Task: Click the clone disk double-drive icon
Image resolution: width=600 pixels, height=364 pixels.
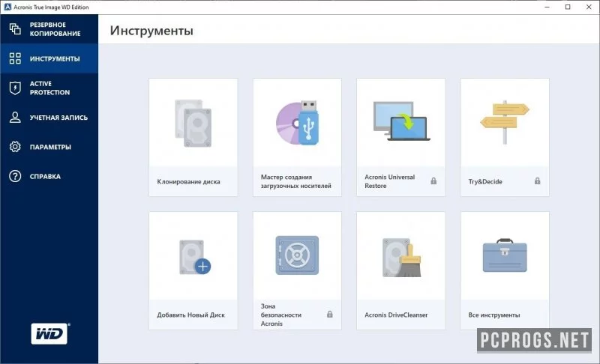Action: pyautogui.click(x=193, y=123)
